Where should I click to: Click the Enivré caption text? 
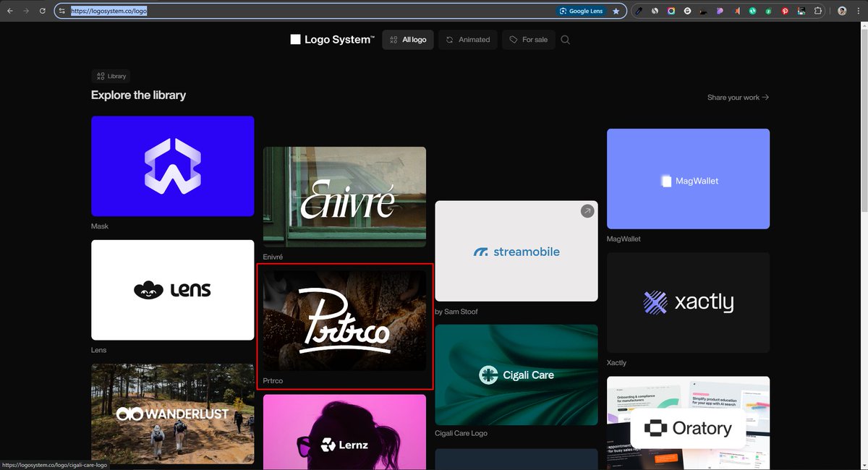[x=273, y=257]
